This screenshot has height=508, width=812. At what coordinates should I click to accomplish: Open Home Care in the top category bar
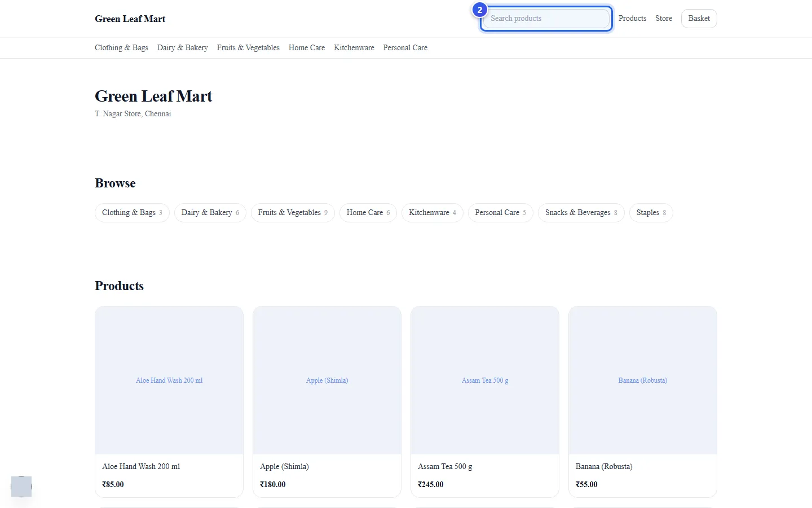pyautogui.click(x=307, y=48)
